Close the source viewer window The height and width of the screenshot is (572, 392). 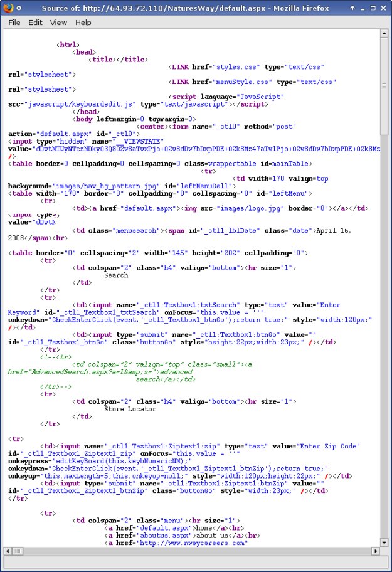(x=383, y=8)
